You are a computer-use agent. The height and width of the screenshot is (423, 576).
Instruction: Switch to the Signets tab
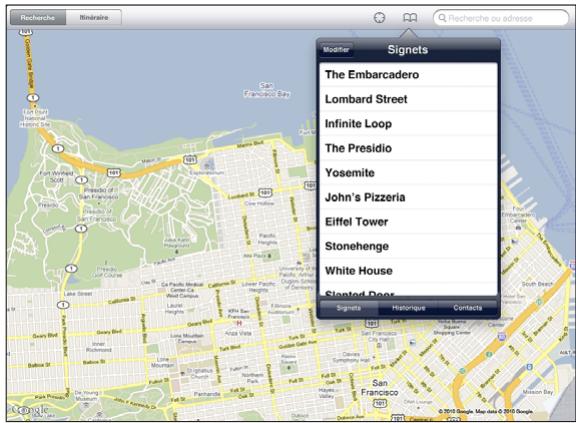(x=349, y=308)
